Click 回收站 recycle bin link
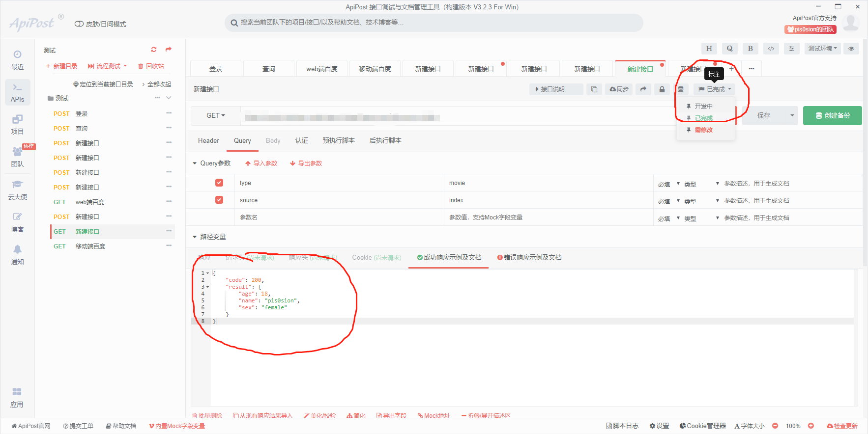The width and height of the screenshot is (868, 434). [x=151, y=66]
